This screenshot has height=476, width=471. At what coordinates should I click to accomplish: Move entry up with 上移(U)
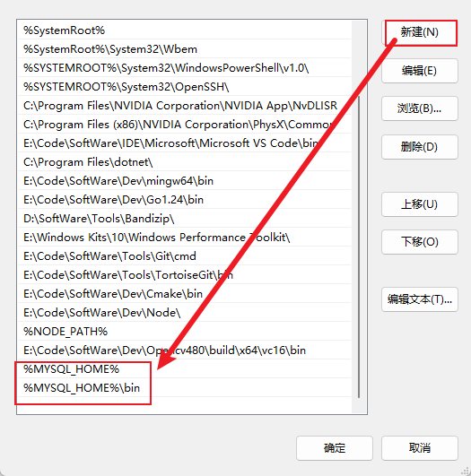(420, 204)
